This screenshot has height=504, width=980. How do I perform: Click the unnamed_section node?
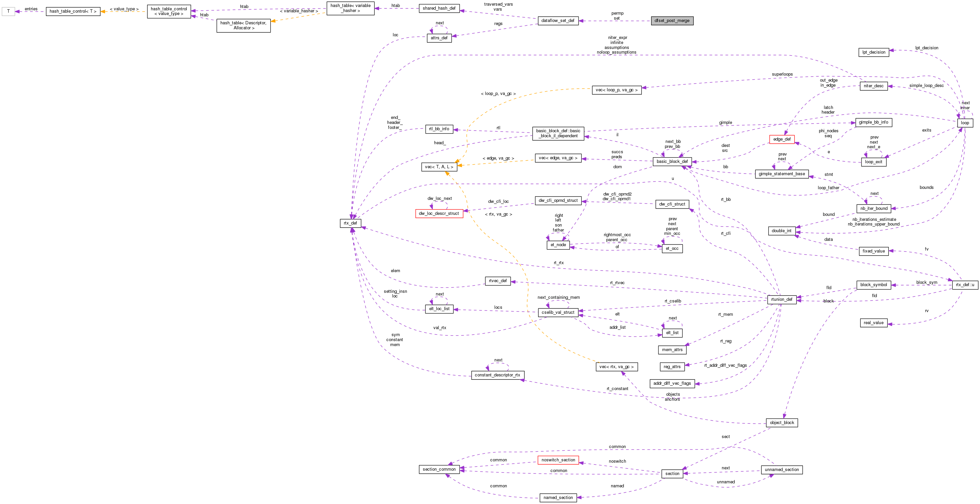pos(781,470)
